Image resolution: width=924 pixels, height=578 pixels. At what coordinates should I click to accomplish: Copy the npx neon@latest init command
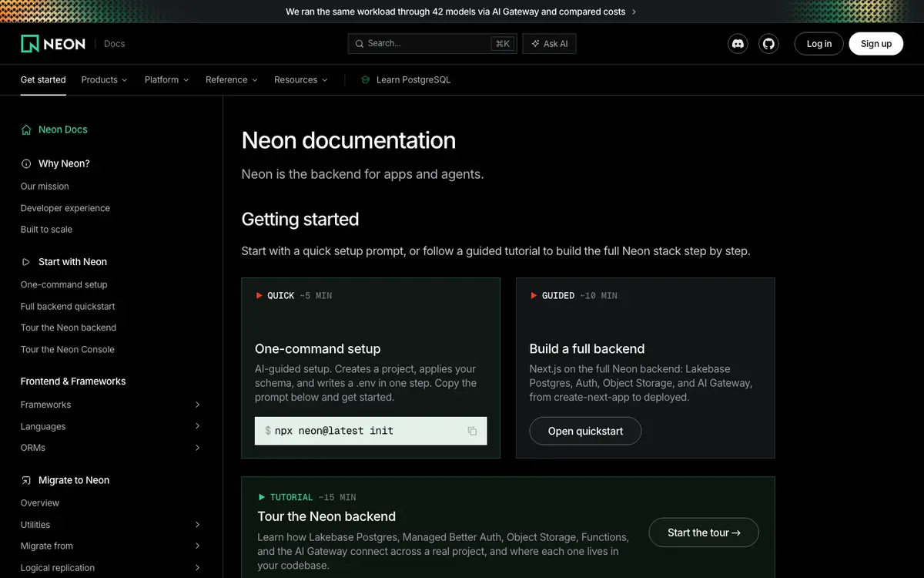(472, 431)
